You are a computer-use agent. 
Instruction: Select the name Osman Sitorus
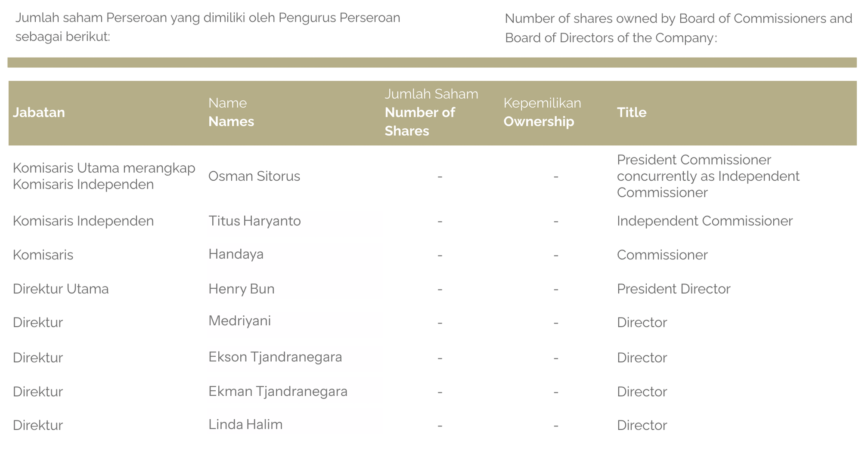tap(254, 176)
